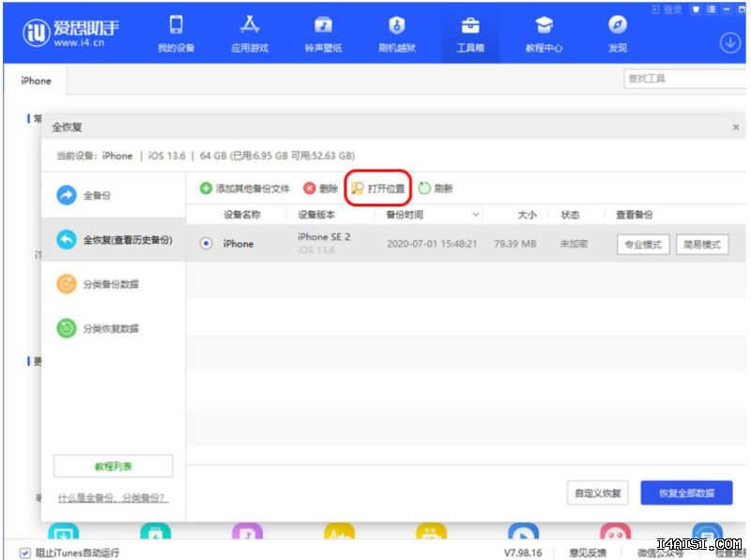Open the 发现 discover section
This screenshot has width=751, height=560.
(618, 34)
